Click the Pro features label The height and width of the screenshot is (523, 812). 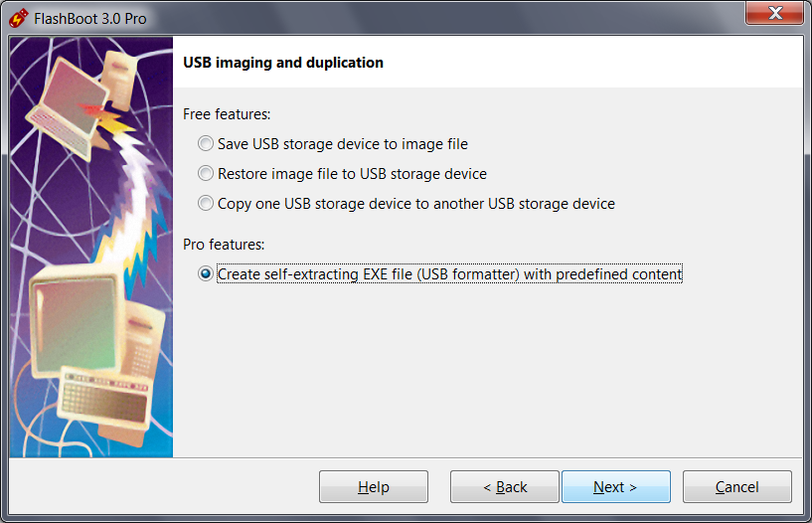click(224, 244)
